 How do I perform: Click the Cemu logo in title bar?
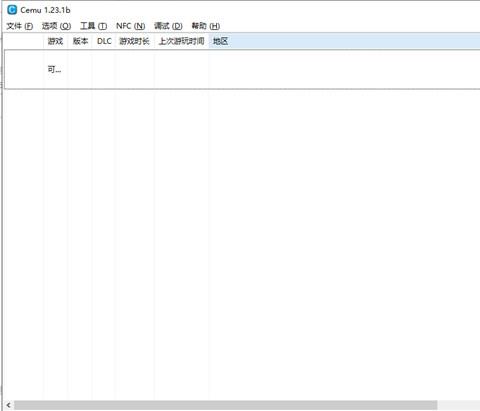click(12, 10)
